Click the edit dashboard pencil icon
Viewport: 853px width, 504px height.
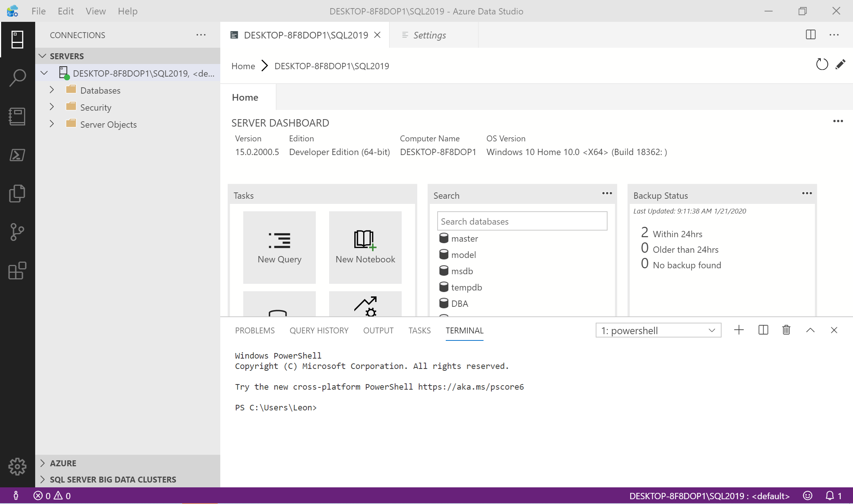tap(840, 64)
